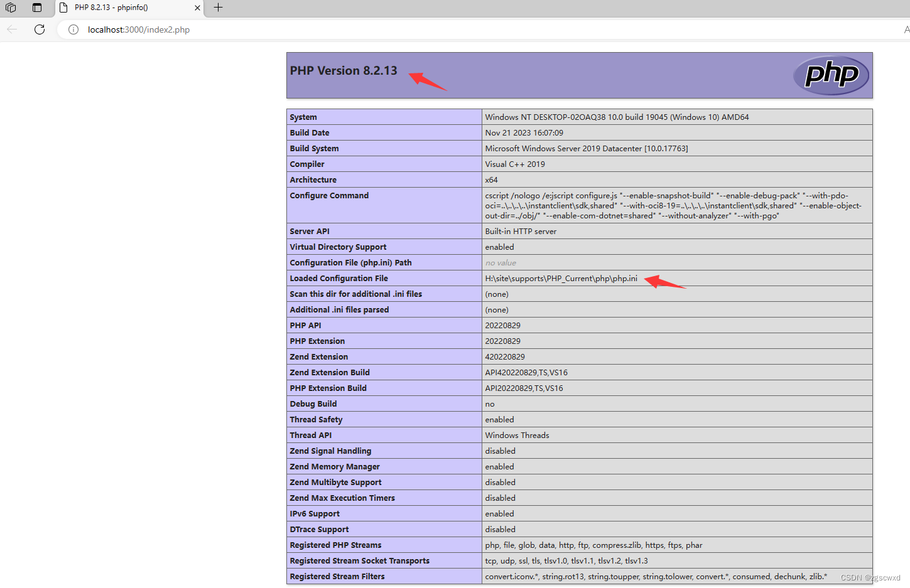The height and width of the screenshot is (588, 910).
Task: Click the x64 architecture value
Action: [x=491, y=180]
